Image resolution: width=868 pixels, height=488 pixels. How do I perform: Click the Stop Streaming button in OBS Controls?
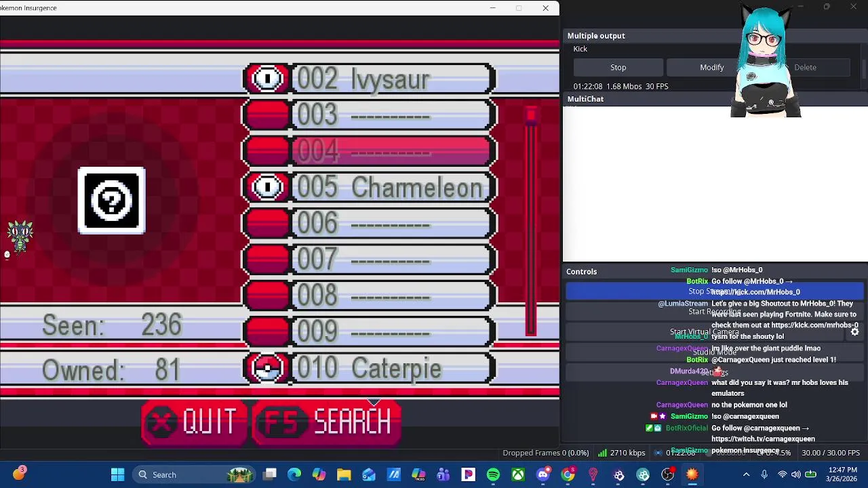715,291
